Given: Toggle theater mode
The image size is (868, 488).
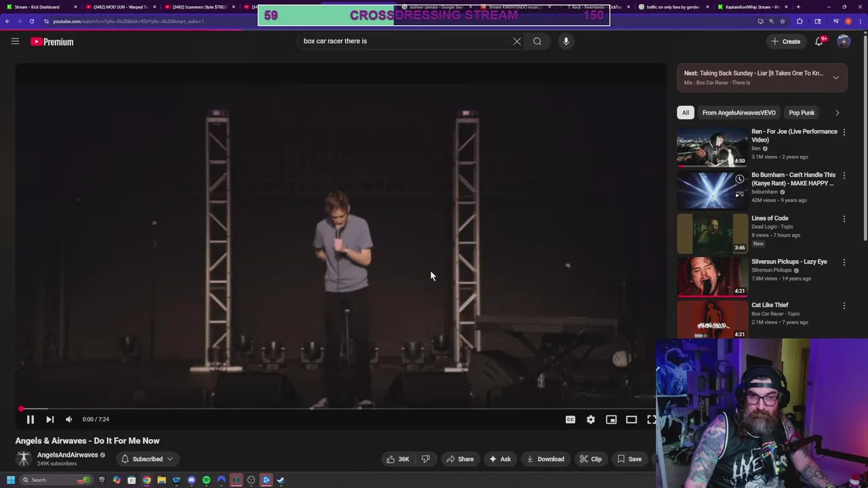Looking at the screenshot, I should 631,420.
